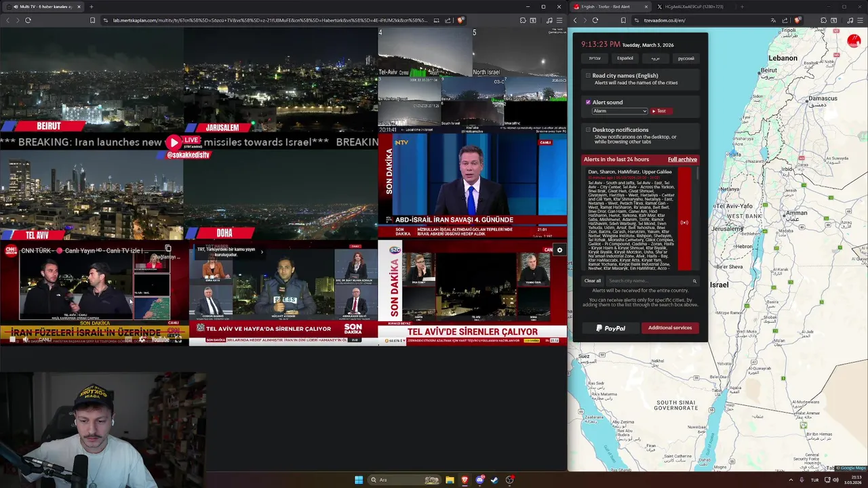Play the live streaming button on webcam feed
This screenshot has height=488, width=868.
(x=174, y=142)
